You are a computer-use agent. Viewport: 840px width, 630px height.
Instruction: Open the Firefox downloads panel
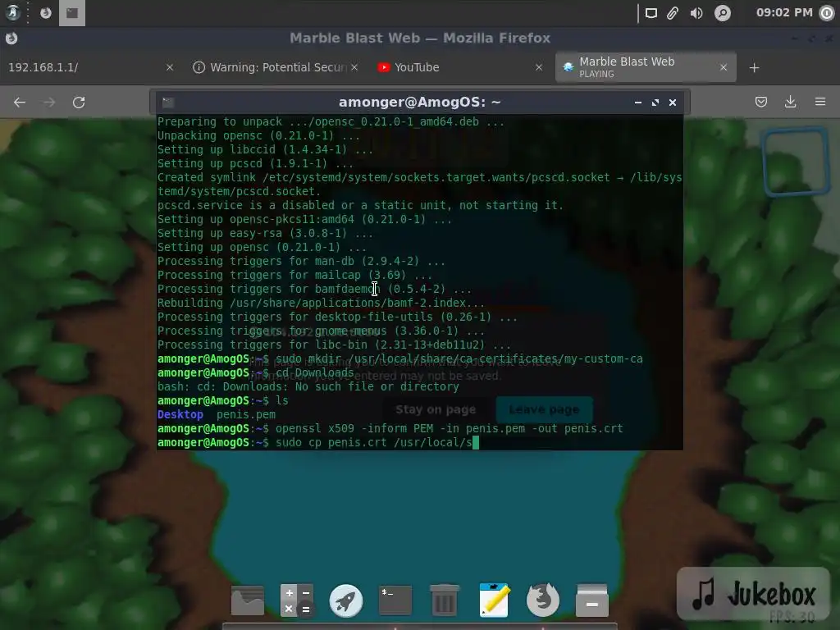(x=791, y=102)
